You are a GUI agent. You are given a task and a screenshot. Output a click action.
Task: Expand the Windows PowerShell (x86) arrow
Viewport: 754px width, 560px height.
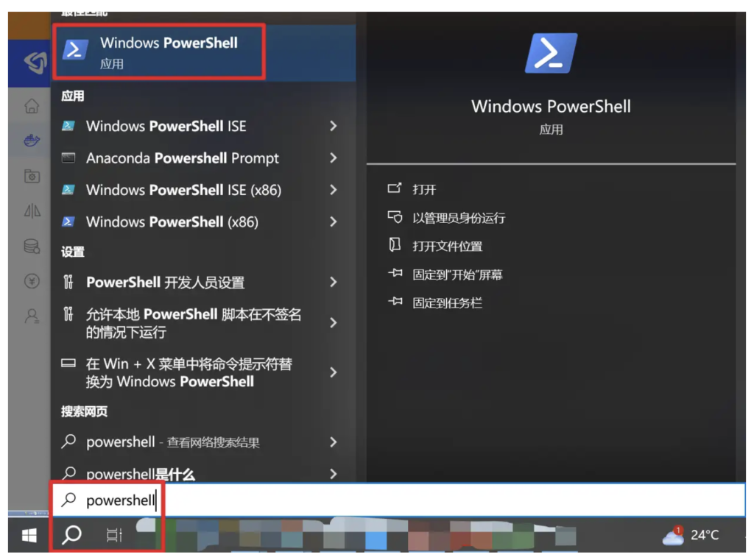[334, 221]
